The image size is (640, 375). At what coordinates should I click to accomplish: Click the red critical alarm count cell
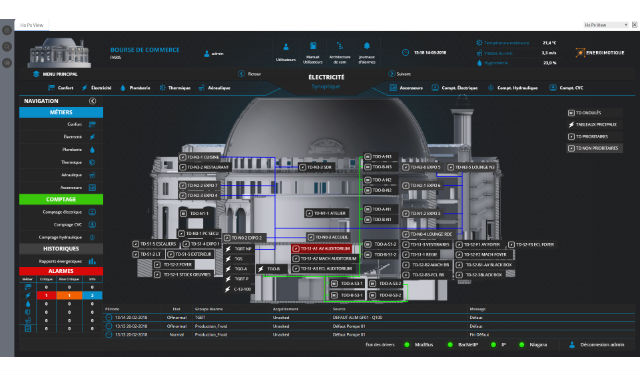(x=46, y=295)
